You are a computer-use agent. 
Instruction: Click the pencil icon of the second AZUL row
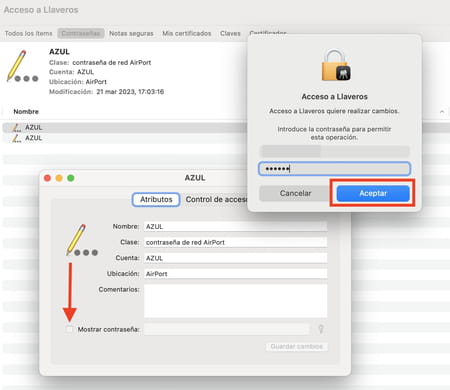click(16, 138)
